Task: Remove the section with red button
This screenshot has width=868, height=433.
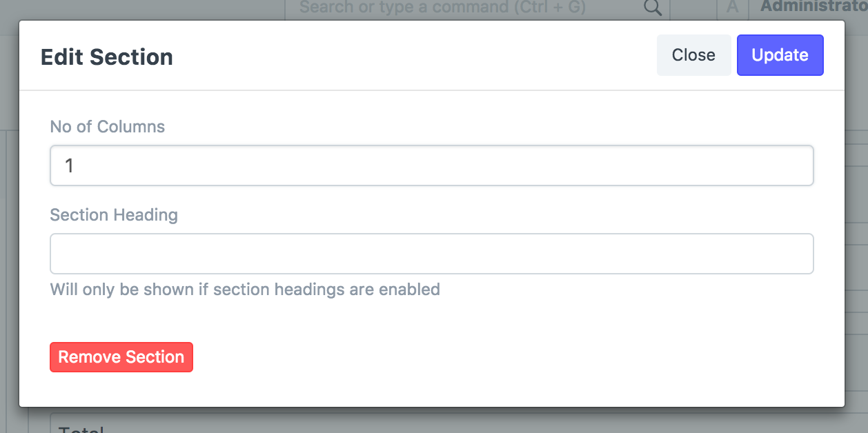Action: (x=121, y=357)
